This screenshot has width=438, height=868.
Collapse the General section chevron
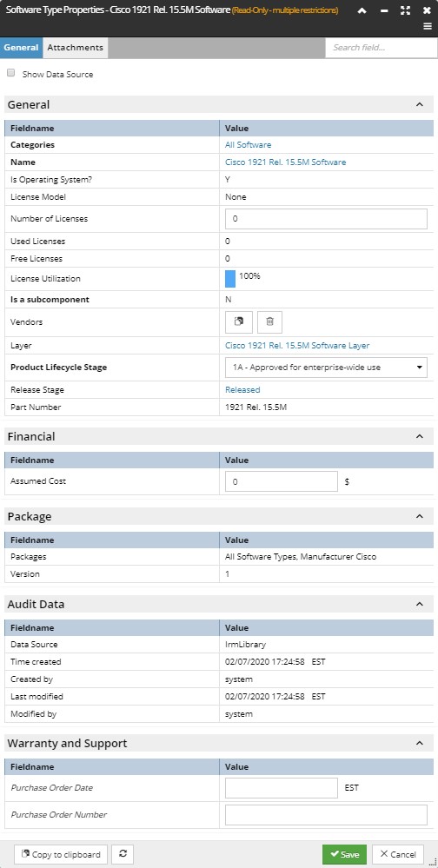tap(420, 104)
